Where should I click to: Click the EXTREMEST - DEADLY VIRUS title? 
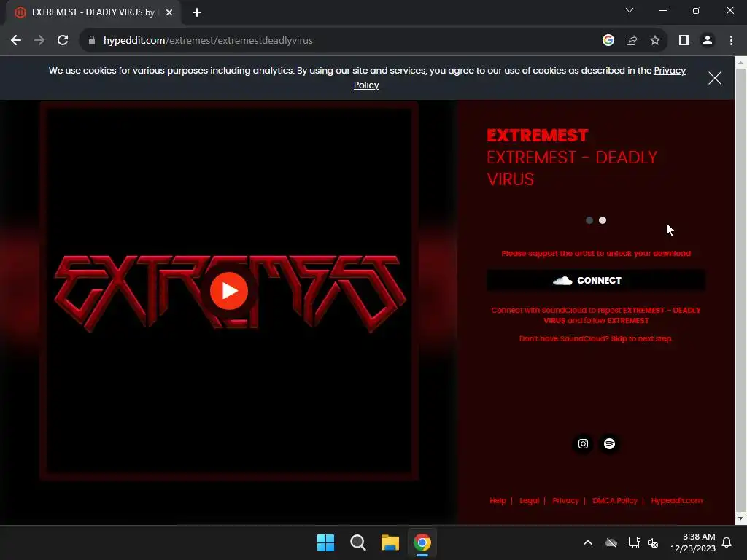coord(572,168)
